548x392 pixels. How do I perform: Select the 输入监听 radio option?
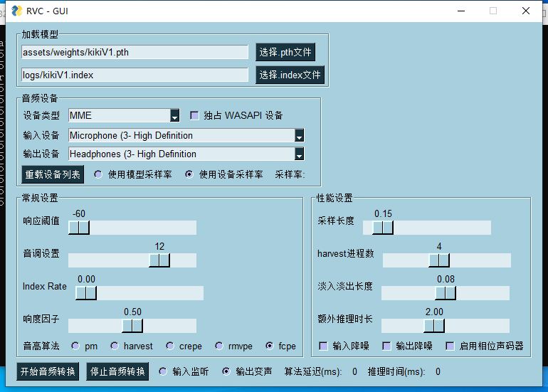click(x=163, y=371)
